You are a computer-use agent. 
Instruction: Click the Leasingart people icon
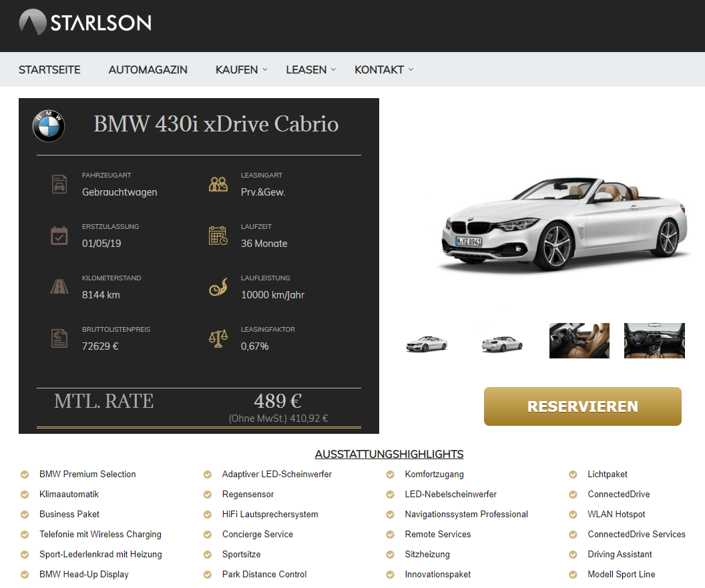point(218,184)
